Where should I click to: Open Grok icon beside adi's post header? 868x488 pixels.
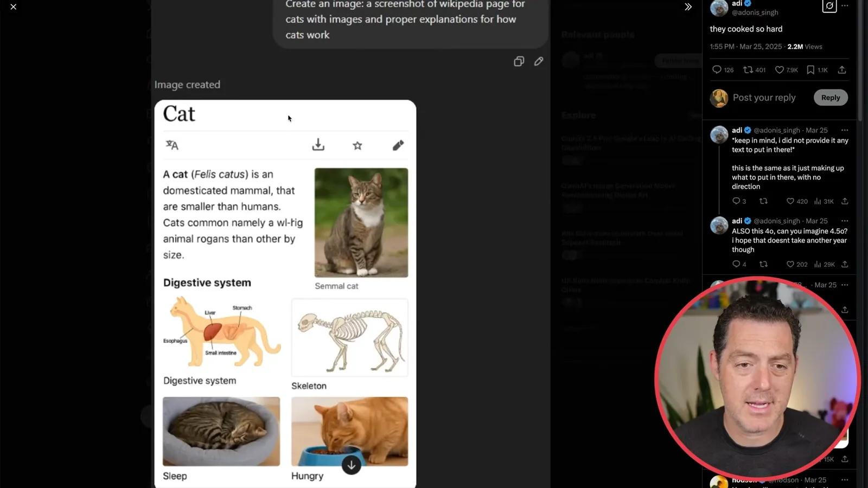[829, 7]
